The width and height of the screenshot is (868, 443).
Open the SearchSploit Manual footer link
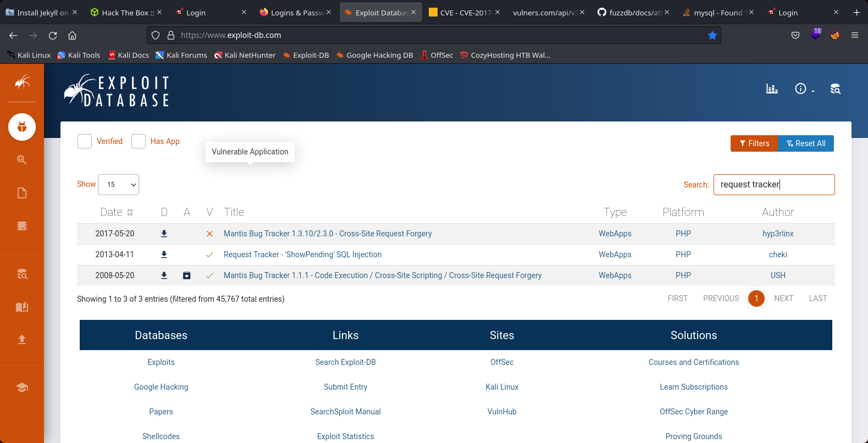coord(346,412)
